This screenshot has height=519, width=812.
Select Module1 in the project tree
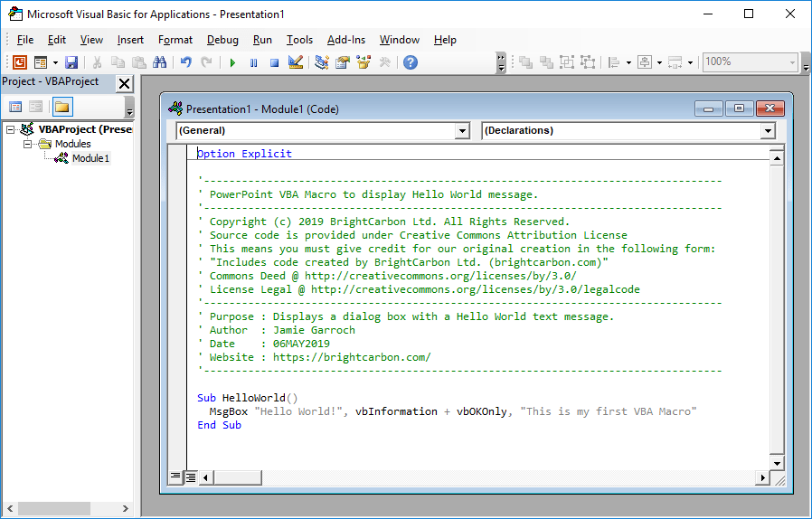point(90,158)
